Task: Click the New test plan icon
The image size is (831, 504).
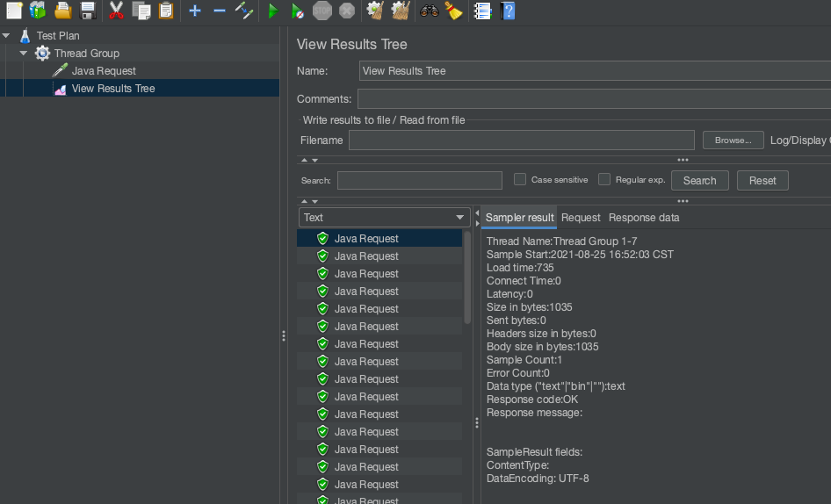Action: (x=14, y=10)
